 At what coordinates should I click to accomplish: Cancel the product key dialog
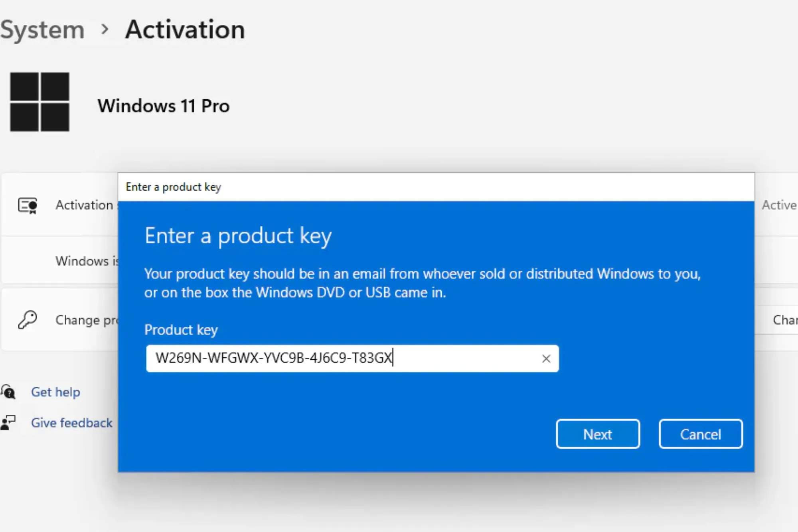click(701, 434)
